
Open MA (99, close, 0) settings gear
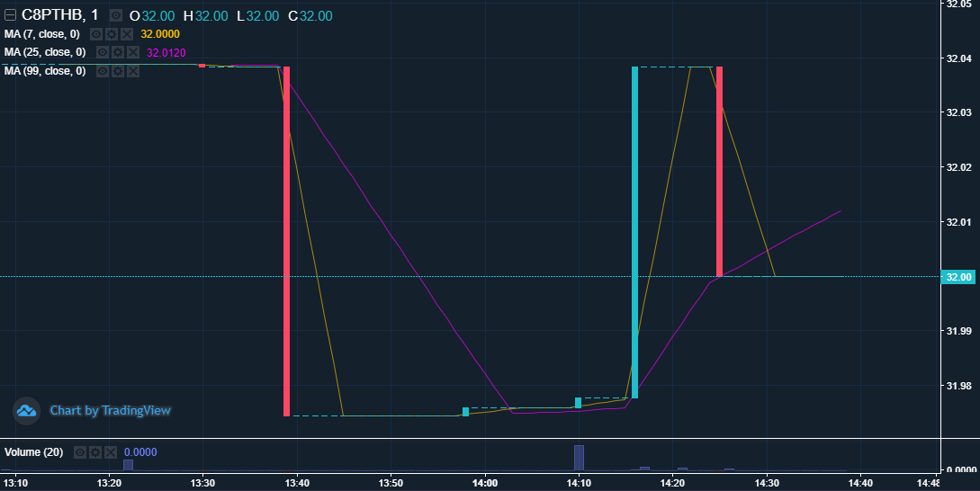118,70
